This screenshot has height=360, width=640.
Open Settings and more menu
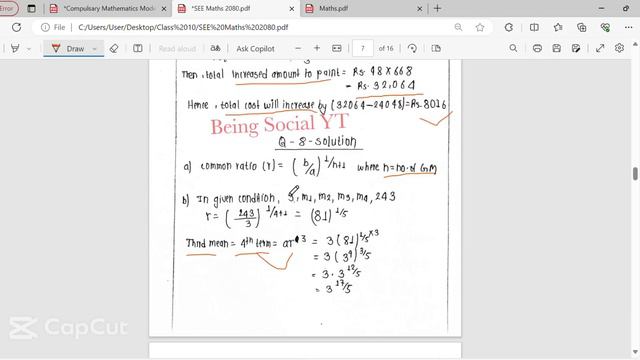[x=629, y=27]
